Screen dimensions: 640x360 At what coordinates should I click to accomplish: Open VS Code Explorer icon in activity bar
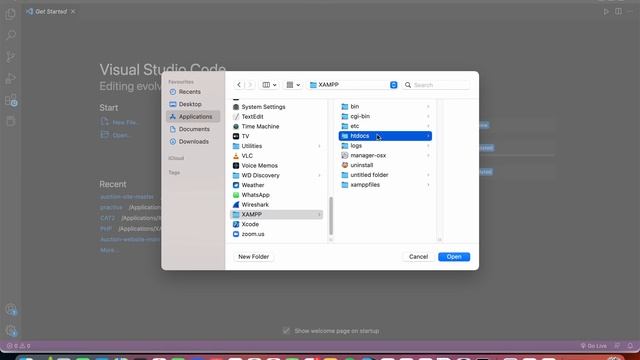(11, 14)
